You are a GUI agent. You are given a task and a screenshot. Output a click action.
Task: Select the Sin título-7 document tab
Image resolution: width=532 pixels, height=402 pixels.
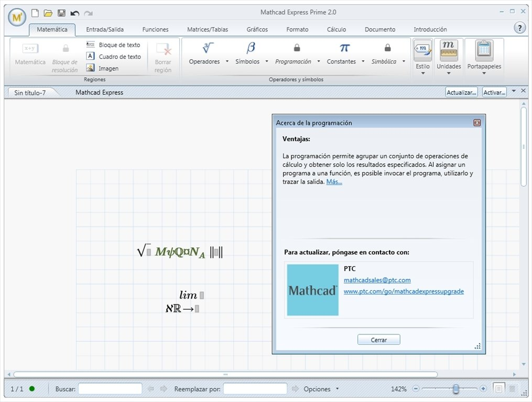pos(30,93)
